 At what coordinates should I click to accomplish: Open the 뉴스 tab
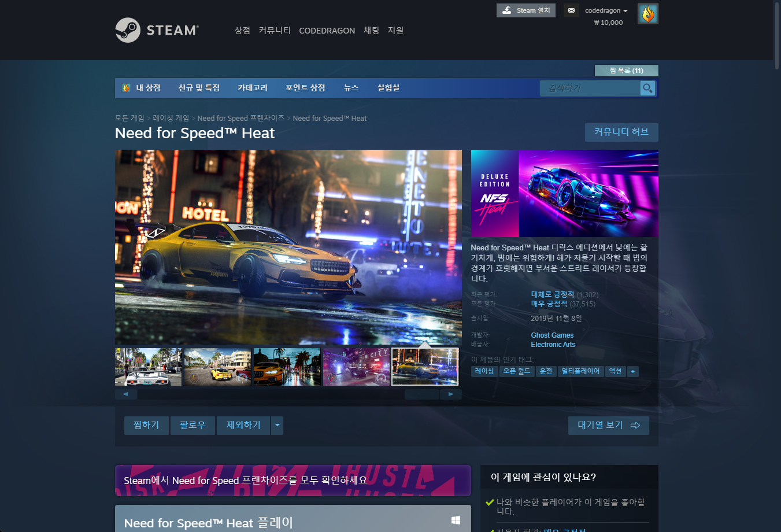(351, 88)
